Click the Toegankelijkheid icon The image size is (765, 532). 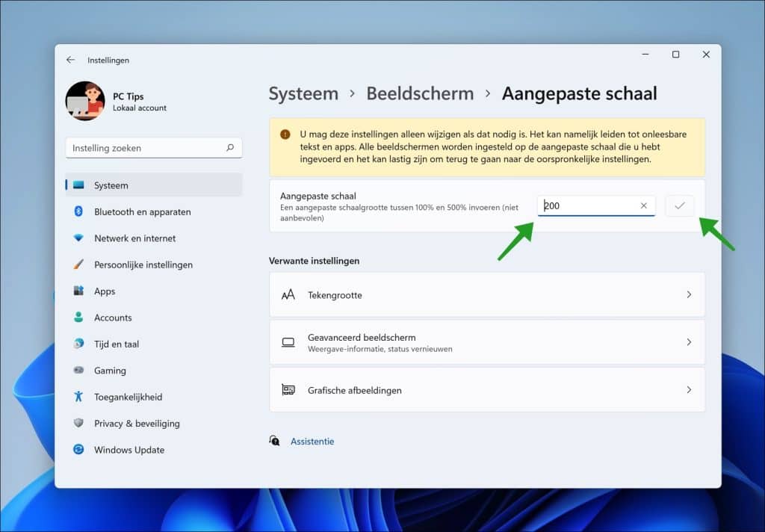[x=78, y=397]
